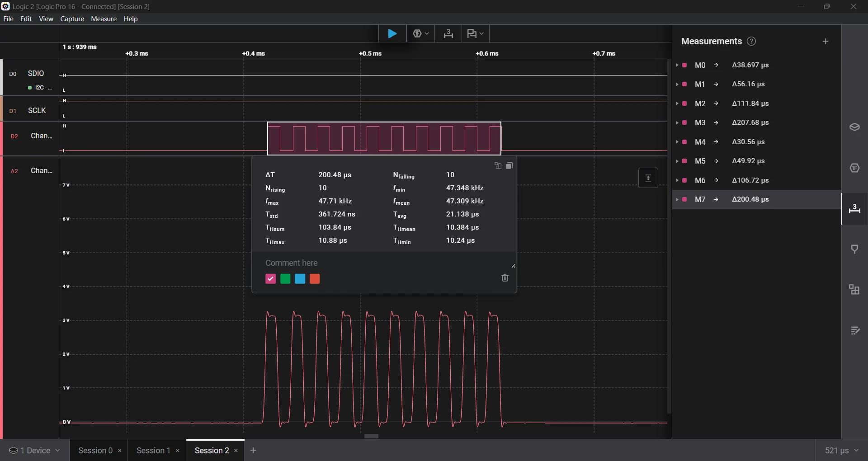The image size is (868, 461).
Task: Open the Capture menu
Action: pos(72,19)
